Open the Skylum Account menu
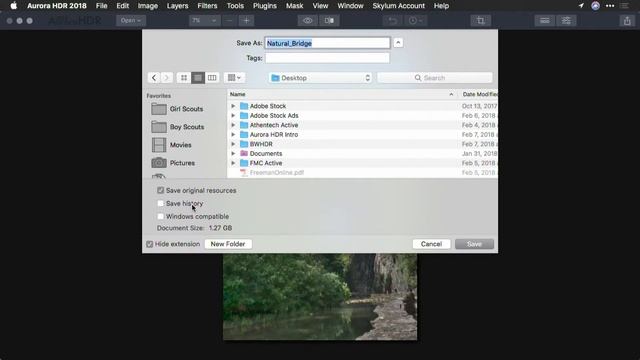 coord(398,6)
